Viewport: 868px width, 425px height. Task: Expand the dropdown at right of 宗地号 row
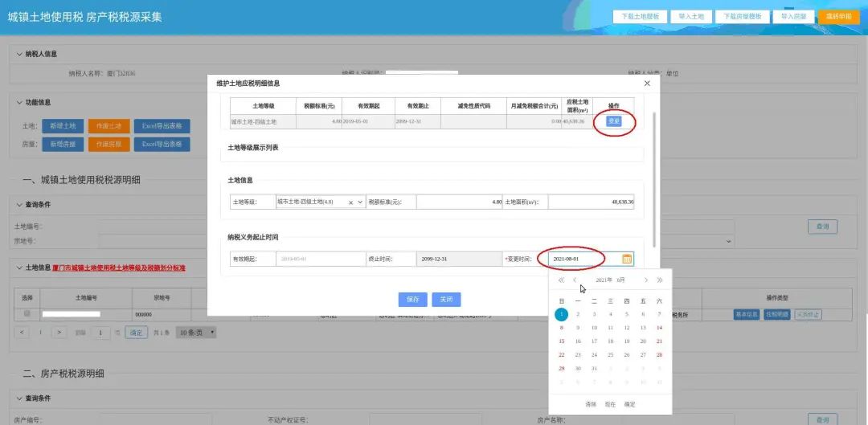pos(728,241)
